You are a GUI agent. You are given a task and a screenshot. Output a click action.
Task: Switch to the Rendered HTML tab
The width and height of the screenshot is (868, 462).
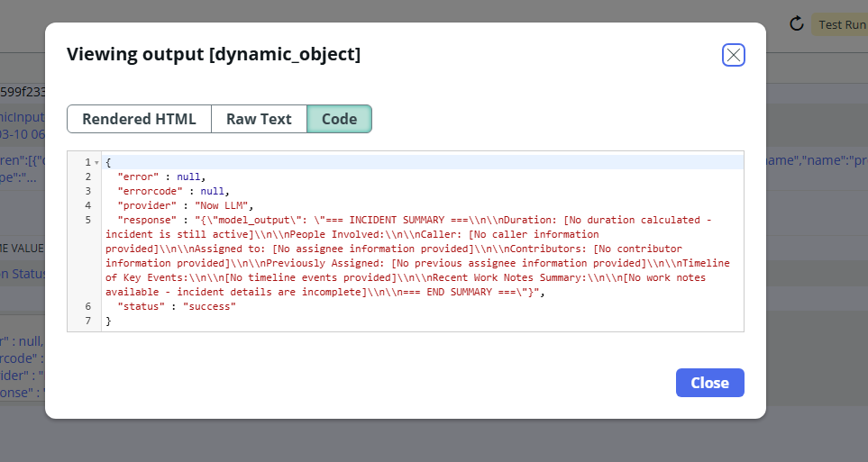(139, 119)
